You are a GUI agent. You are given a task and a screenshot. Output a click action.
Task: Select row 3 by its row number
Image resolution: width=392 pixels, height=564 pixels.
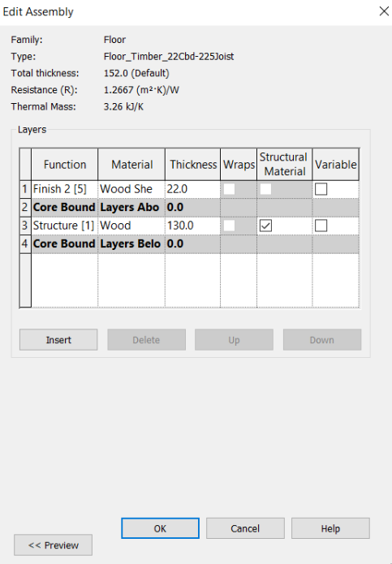(25, 226)
